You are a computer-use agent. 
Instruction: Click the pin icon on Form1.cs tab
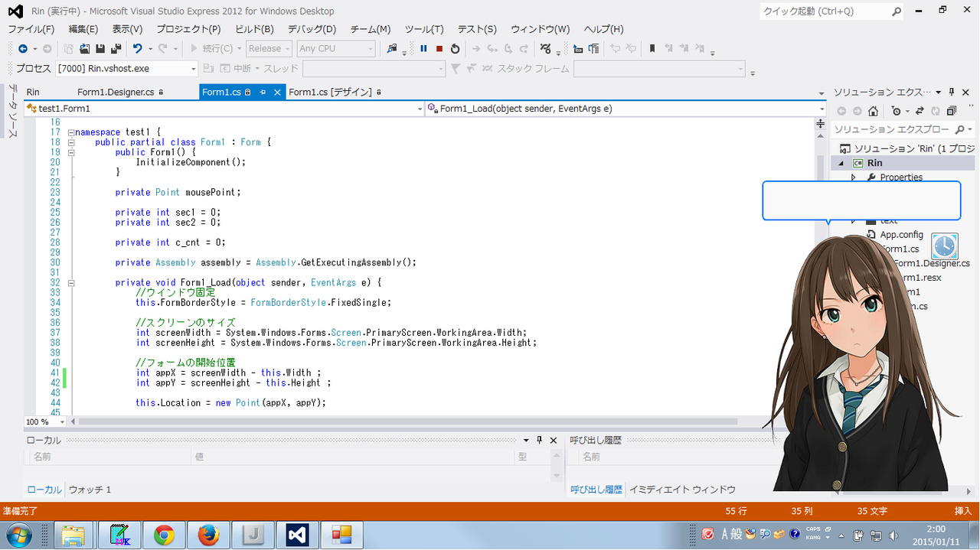point(263,92)
